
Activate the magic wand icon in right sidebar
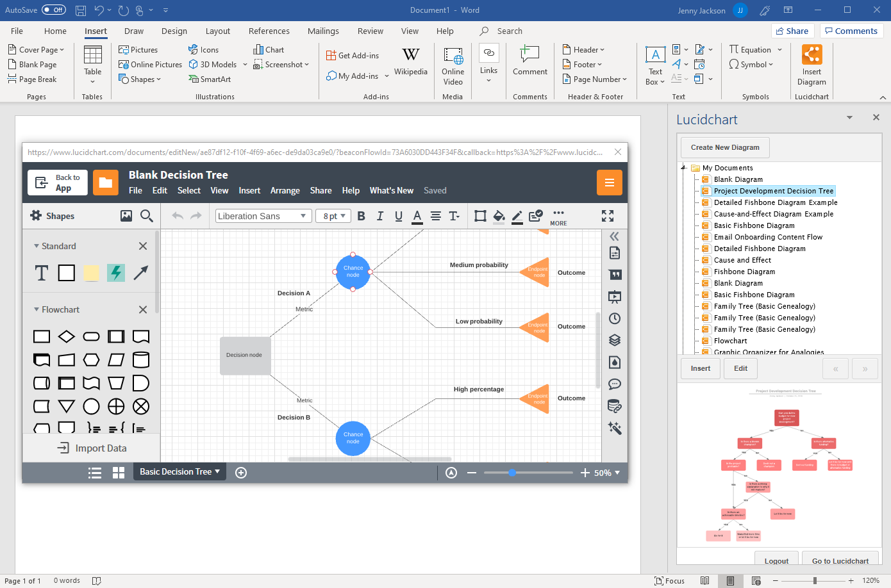[614, 428]
